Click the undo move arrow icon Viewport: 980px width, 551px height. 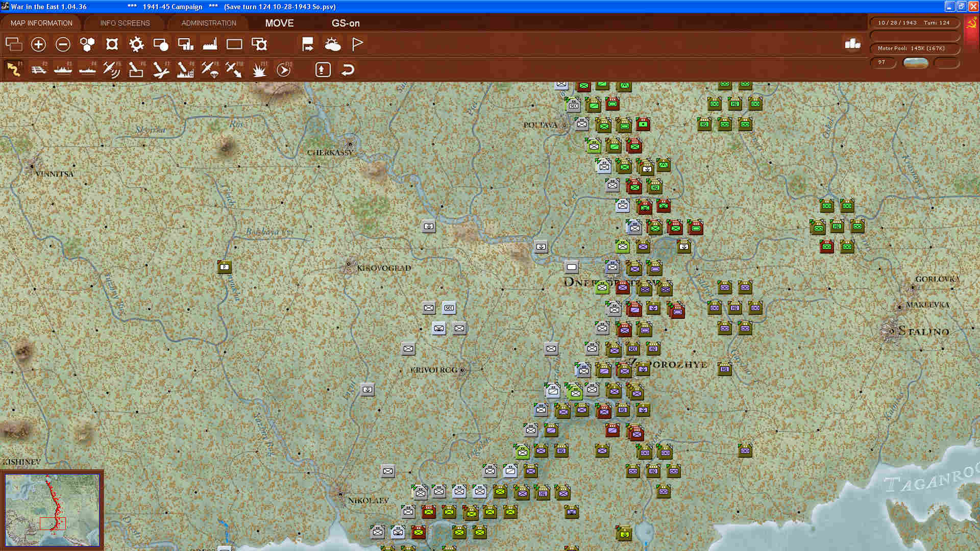[348, 69]
